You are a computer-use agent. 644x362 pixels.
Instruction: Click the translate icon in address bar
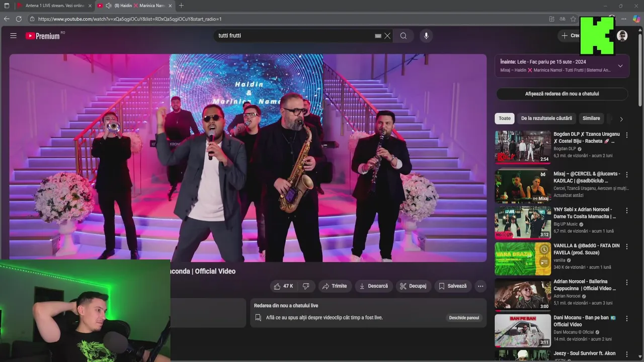pos(562,19)
